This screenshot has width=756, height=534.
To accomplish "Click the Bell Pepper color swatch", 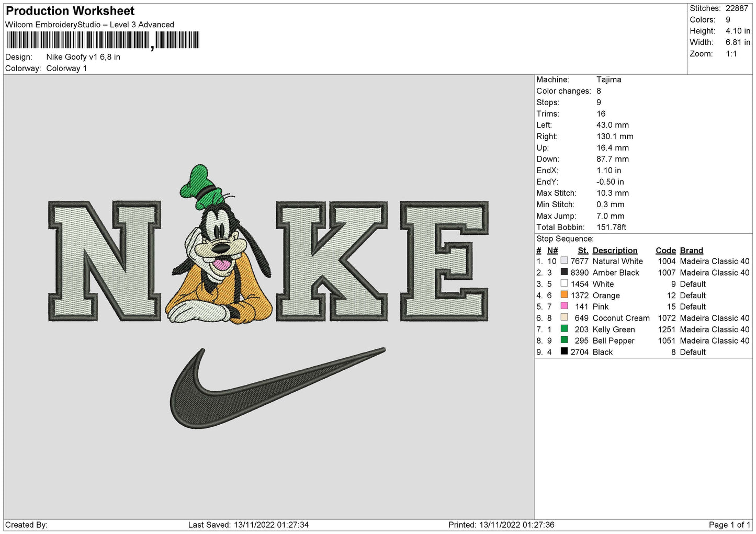I will pos(564,340).
